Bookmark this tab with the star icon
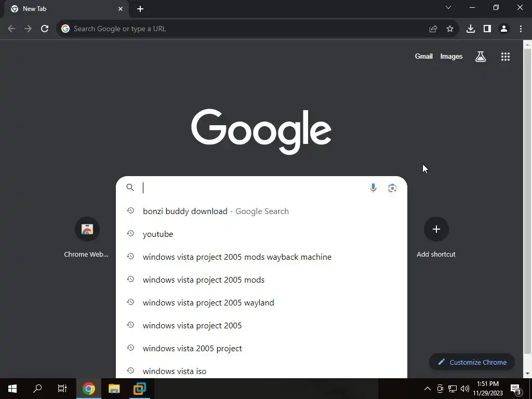The image size is (532, 399). click(450, 29)
